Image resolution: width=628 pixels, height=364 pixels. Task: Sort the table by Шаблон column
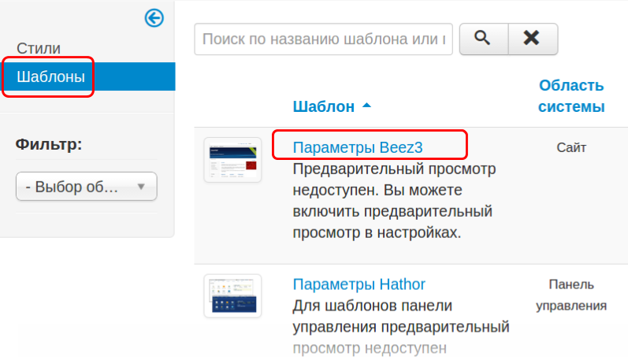pyautogui.click(x=324, y=106)
